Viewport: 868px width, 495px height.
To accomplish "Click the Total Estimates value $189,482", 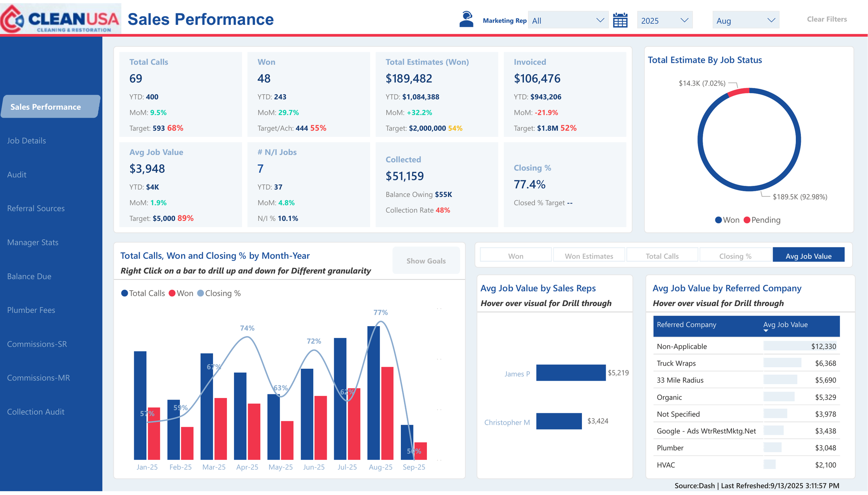I will coord(409,78).
